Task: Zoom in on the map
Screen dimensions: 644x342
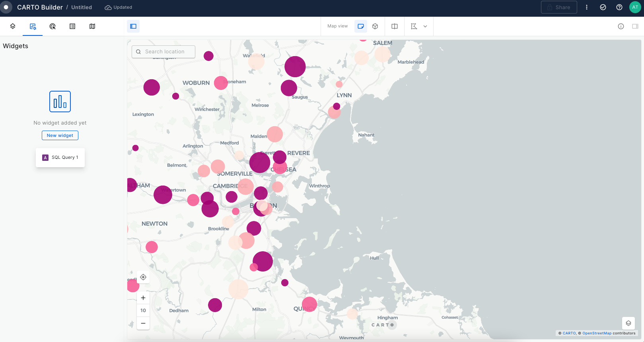Action: click(x=143, y=298)
